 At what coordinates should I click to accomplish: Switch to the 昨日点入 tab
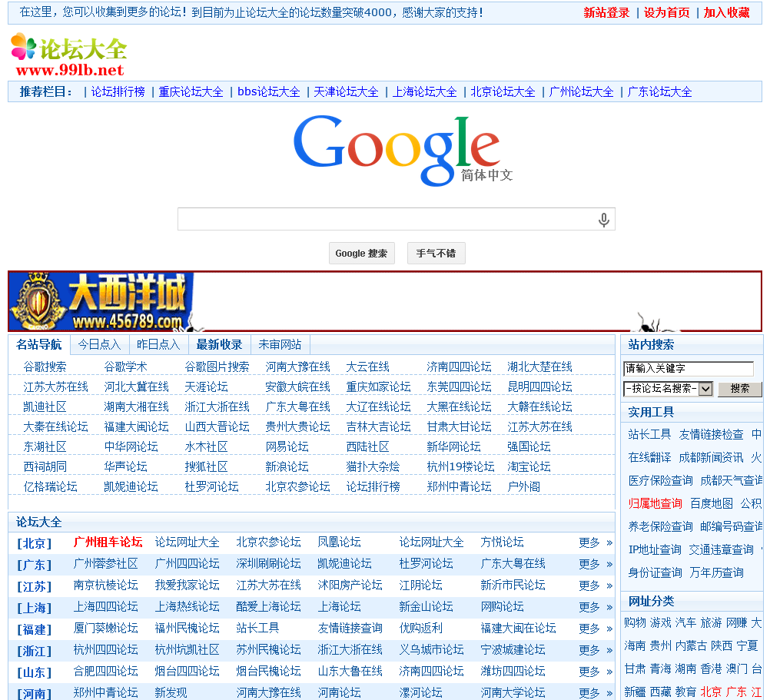(158, 344)
